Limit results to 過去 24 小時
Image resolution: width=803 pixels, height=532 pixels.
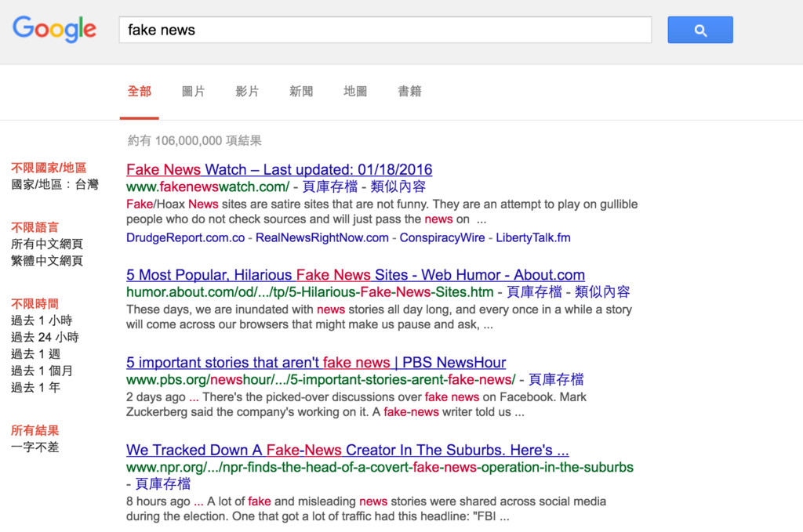click(x=45, y=338)
